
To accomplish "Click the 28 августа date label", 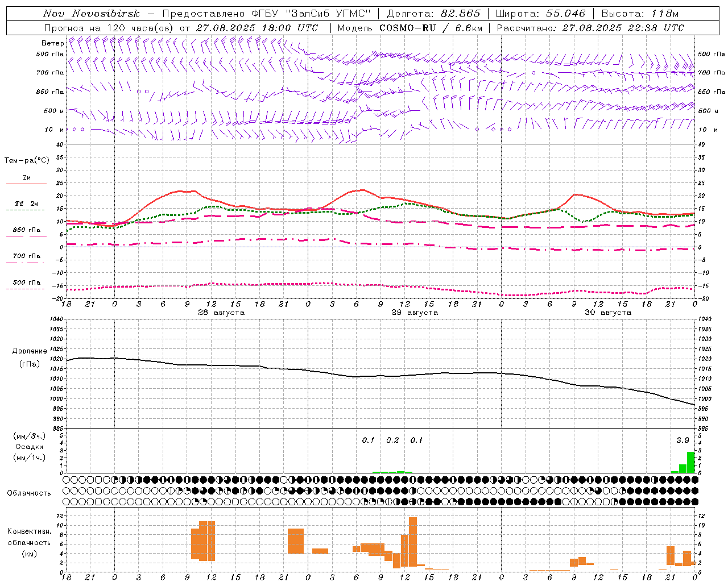I will 221,313.
